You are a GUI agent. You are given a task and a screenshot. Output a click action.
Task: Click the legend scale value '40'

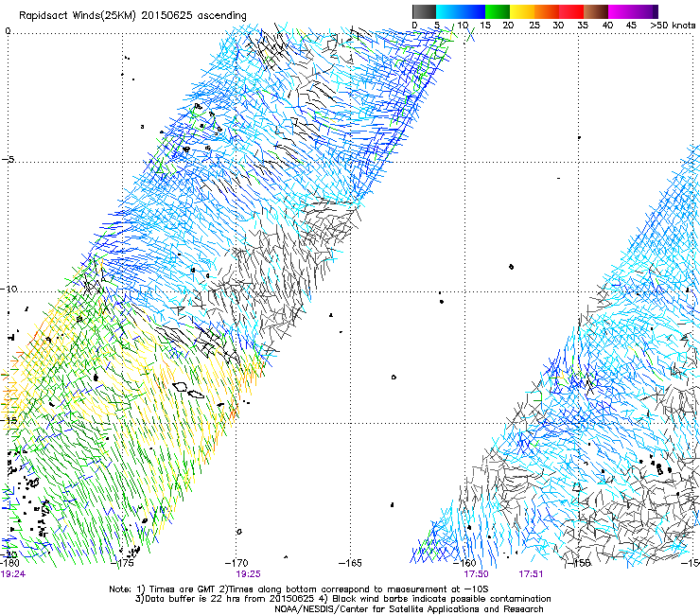point(607,25)
